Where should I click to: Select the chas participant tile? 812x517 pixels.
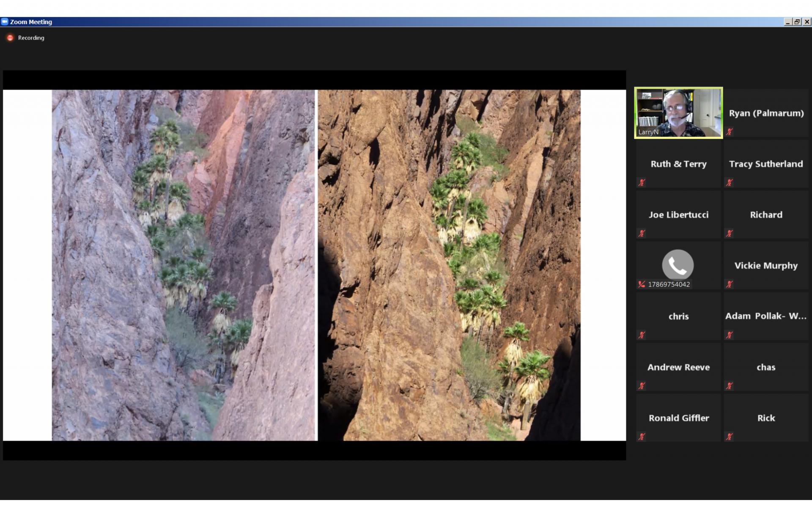pyautogui.click(x=766, y=367)
